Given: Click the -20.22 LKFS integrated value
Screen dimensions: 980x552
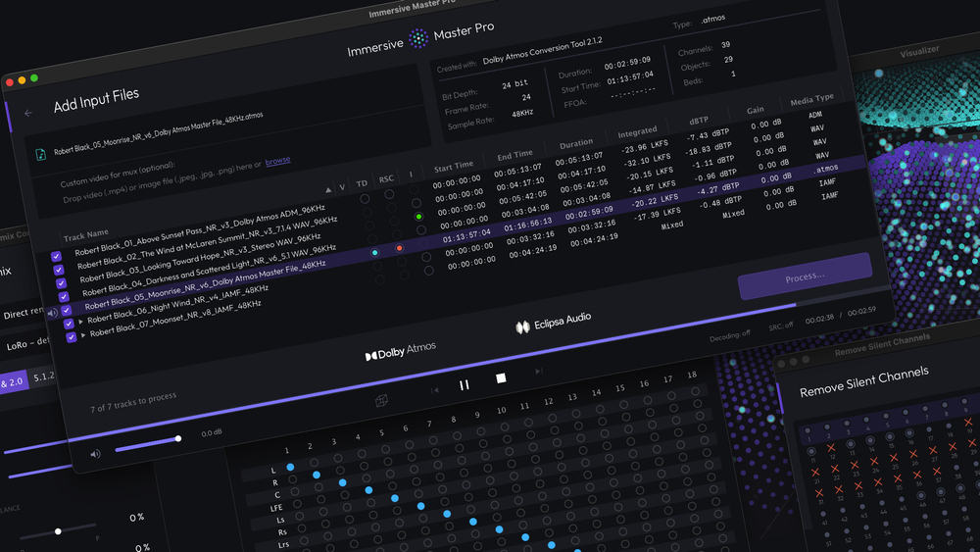Looking at the screenshot, I should click(x=654, y=201).
